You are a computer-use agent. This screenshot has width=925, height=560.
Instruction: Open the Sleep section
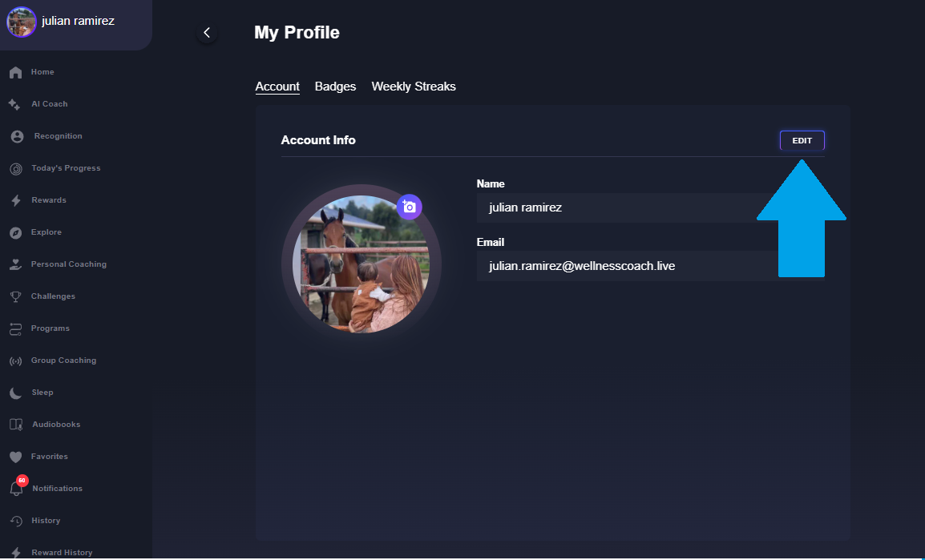pyautogui.click(x=42, y=393)
